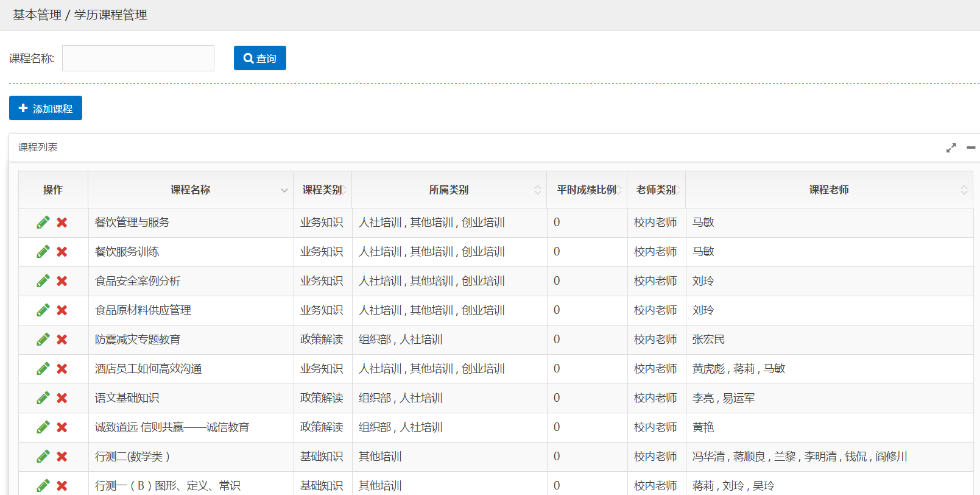Delete the 行测二(数学类) course
The height and width of the screenshot is (495, 980).
coord(62,457)
